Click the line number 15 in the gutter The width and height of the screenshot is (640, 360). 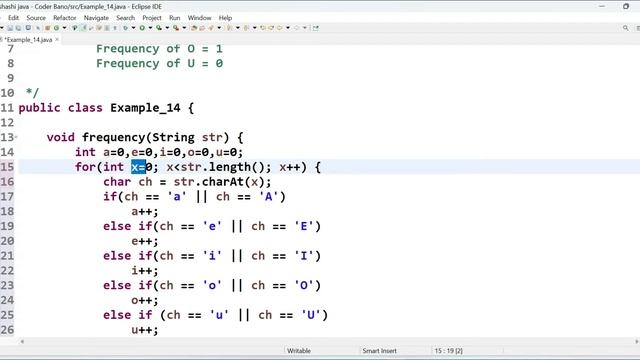pos(7,167)
